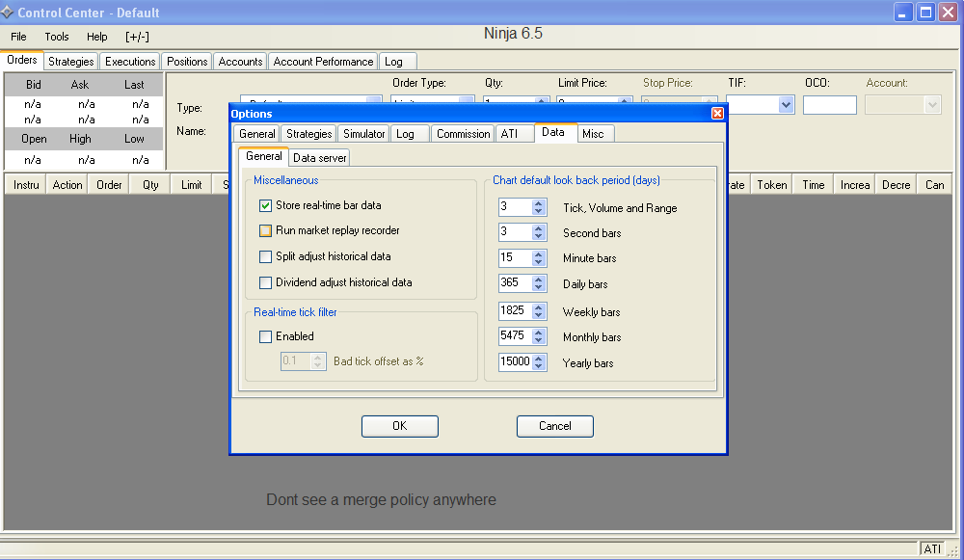This screenshot has height=560, width=964.
Task: Open the TIF dropdown in Control Center
Action: pyautogui.click(x=785, y=105)
